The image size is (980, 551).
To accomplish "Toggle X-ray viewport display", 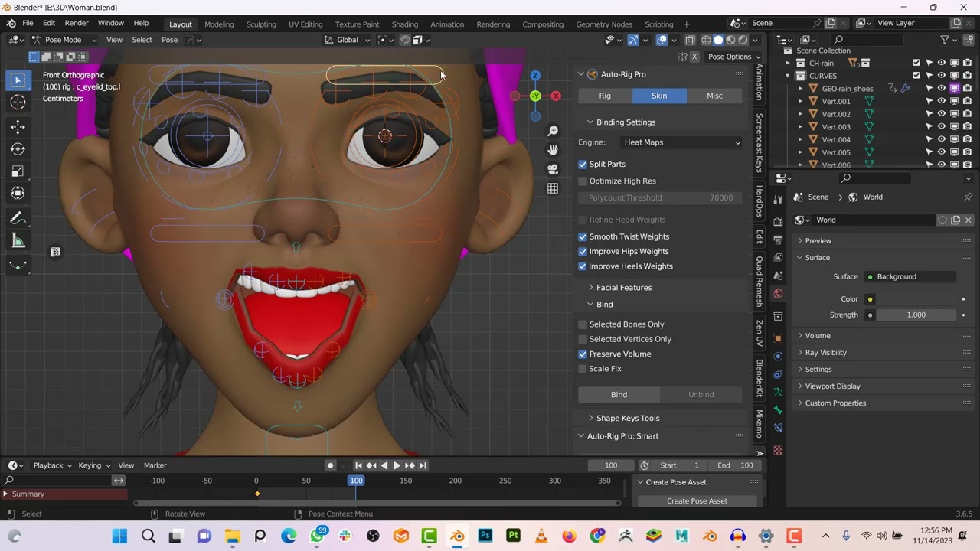I will [690, 40].
